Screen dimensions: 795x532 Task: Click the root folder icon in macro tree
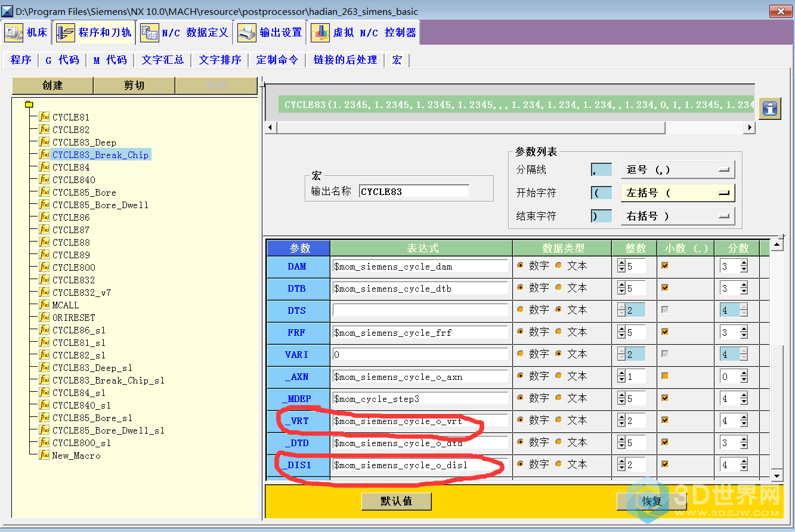[29, 104]
